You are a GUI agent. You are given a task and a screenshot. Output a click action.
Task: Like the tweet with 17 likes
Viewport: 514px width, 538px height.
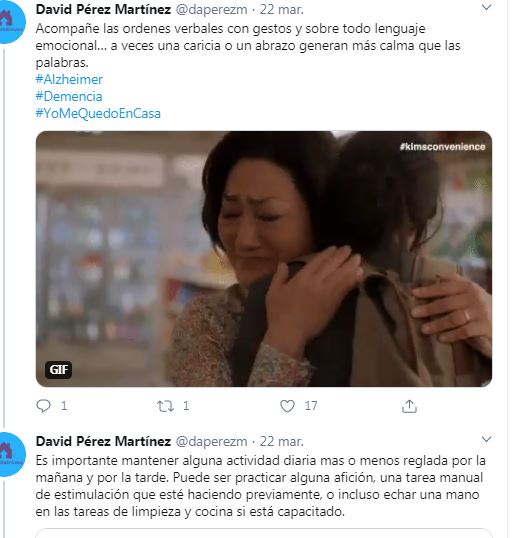coord(287,406)
